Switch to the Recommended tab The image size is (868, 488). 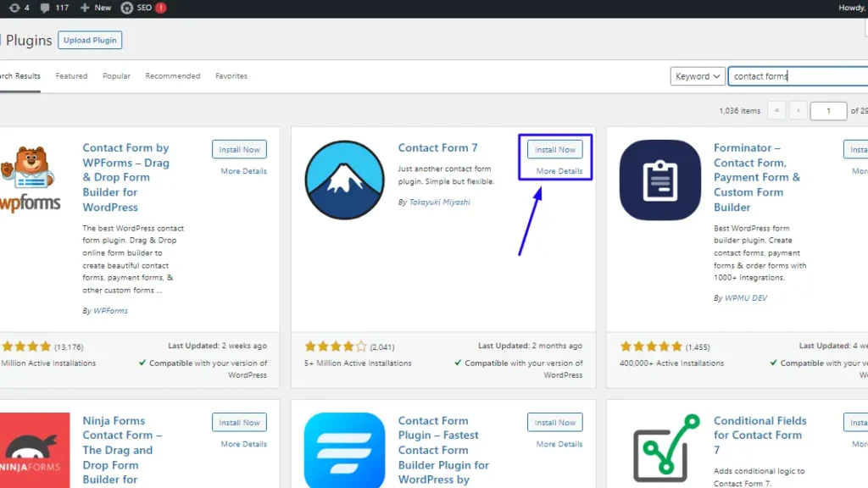pyautogui.click(x=173, y=76)
